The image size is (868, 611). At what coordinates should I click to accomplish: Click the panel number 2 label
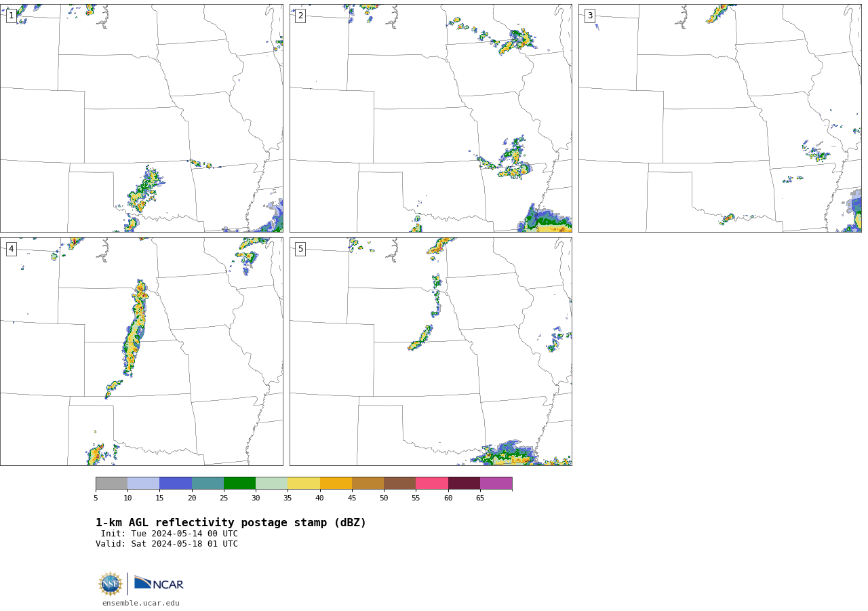pyautogui.click(x=300, y=16)
